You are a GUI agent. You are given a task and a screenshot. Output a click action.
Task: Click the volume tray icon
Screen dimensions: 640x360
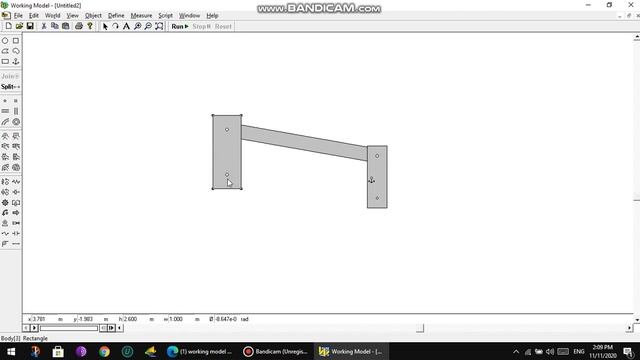point(550,351)
